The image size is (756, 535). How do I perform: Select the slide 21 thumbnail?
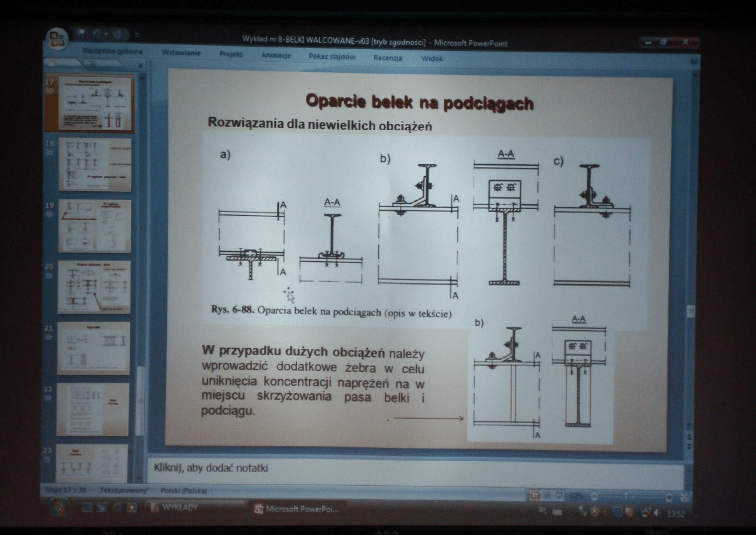coord(93,348)
